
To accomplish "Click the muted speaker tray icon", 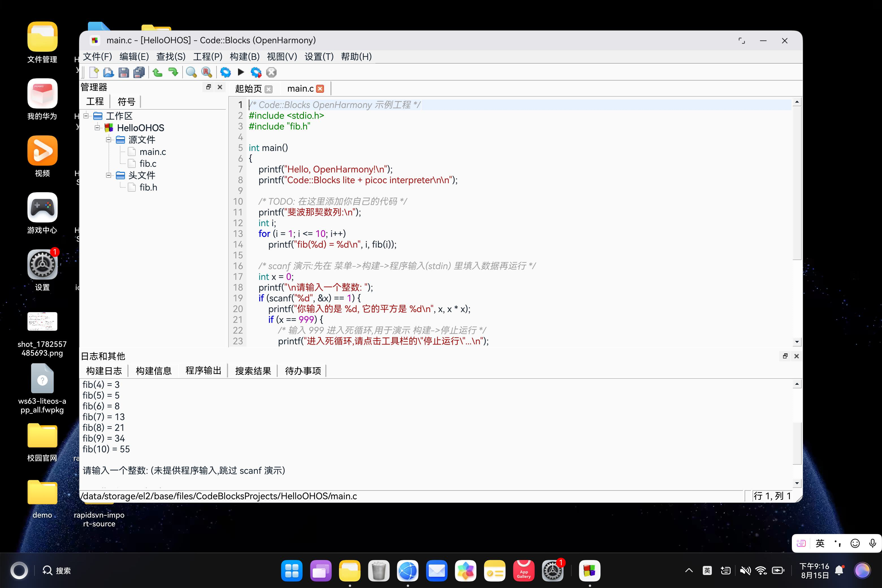I will tap(745, 571).
